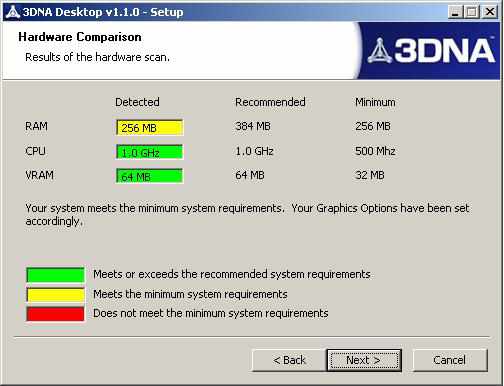Select the detected VRAM 64 MB field
The image size is (504, 386).
pos(149,176)
